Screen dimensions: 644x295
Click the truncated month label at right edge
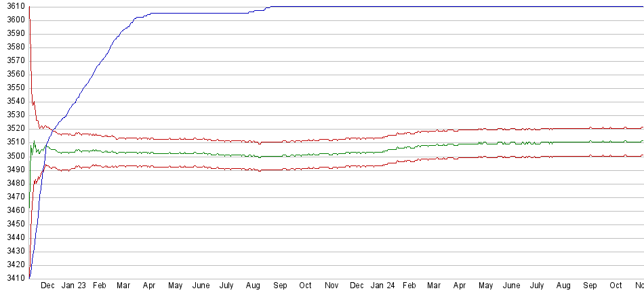point(639,286)
